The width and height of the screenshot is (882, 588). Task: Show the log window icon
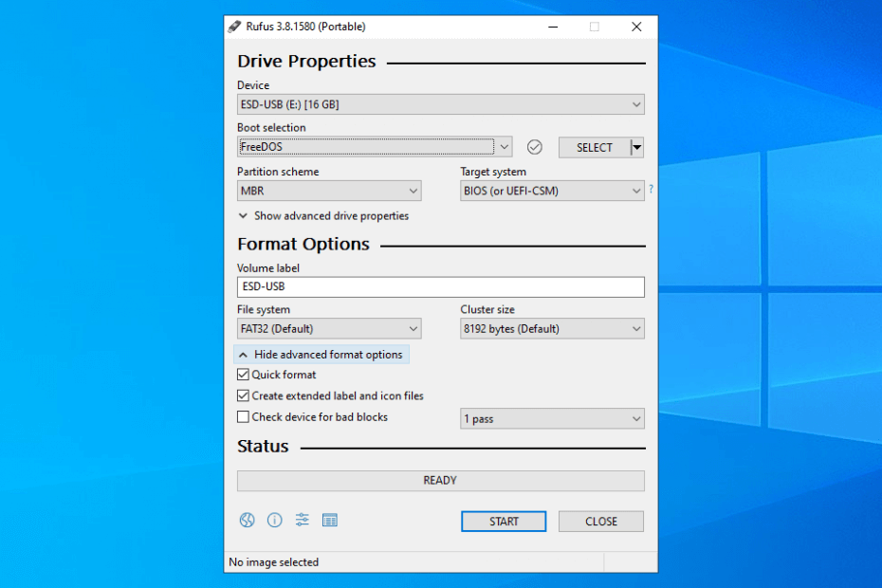[330, 520]
